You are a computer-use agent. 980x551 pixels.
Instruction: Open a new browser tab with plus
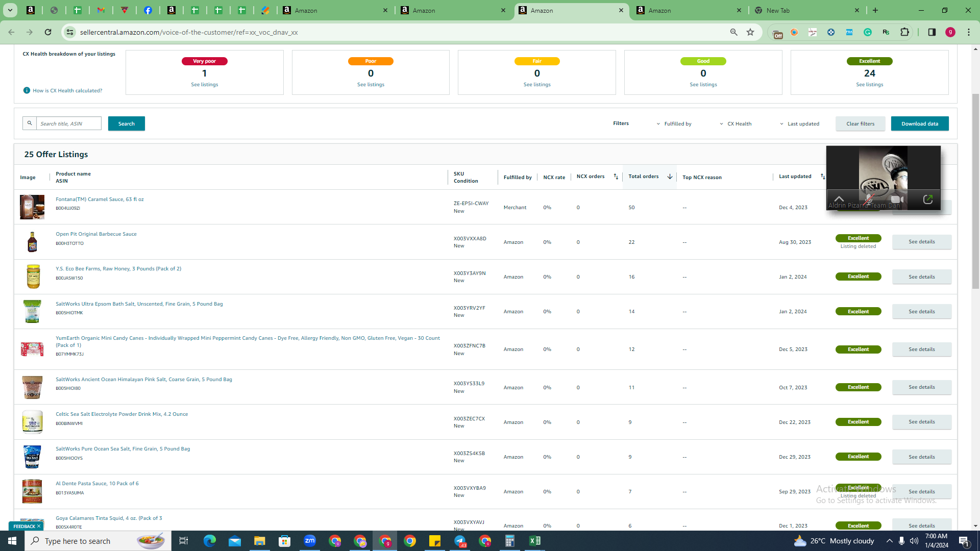875,10
